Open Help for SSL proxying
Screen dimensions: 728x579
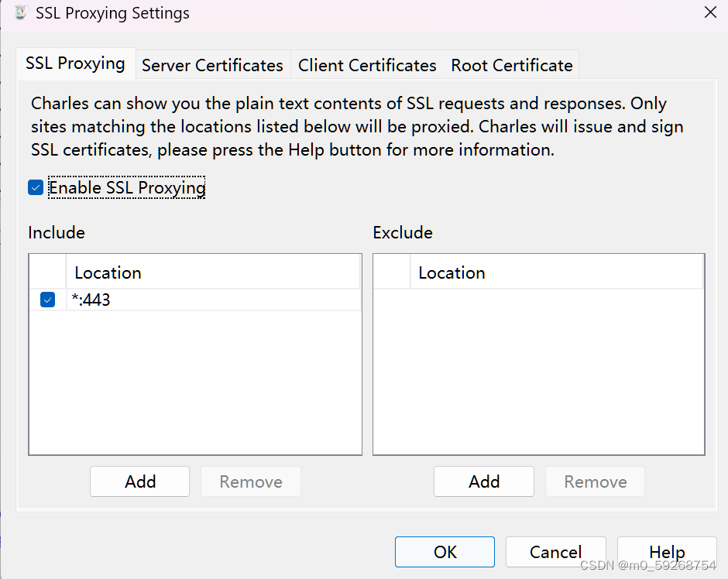pos(667,552)
